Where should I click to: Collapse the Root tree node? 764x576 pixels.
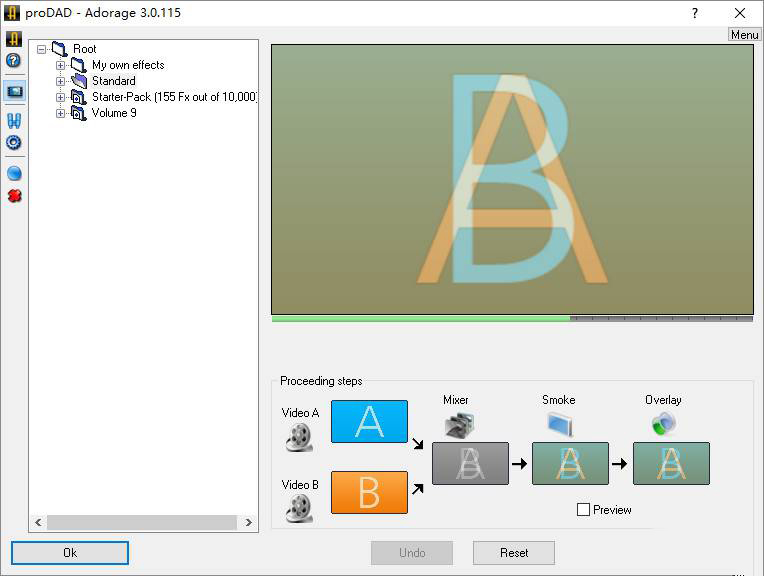42,49
